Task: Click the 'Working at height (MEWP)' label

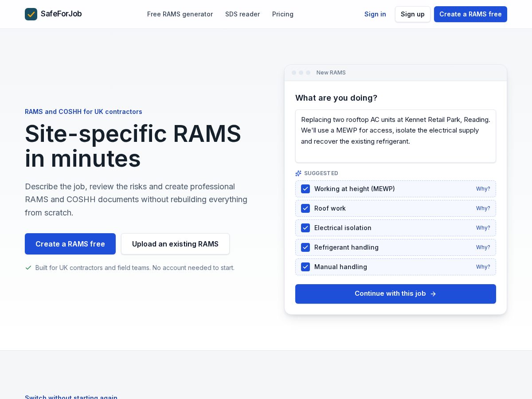Action: pyautogui.click(x=354, y=189)
